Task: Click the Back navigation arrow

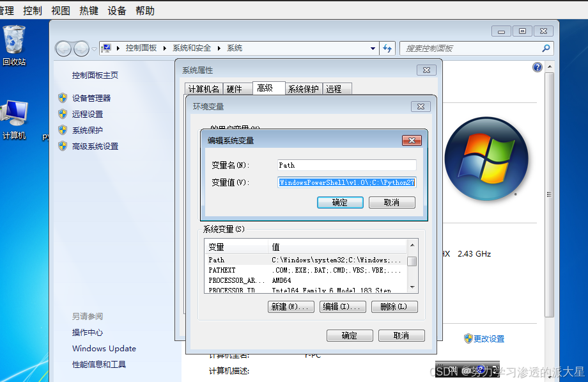Action: click(63, 49)
